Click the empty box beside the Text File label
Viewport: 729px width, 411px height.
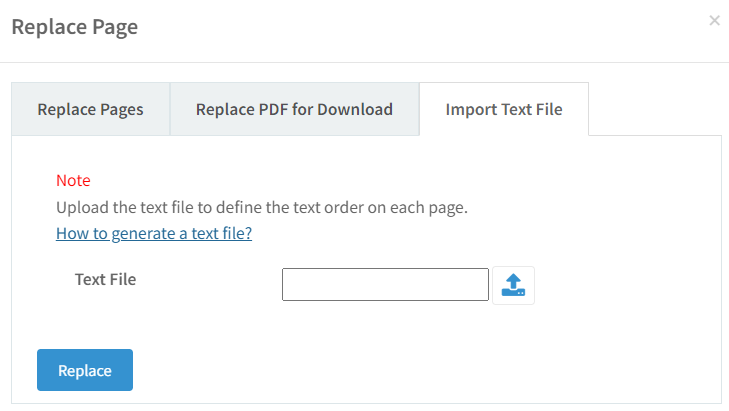click(x=385, y=284)
